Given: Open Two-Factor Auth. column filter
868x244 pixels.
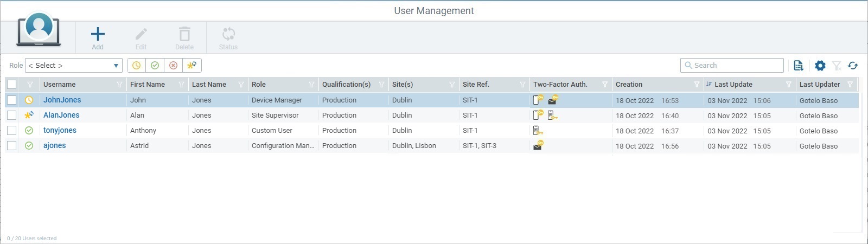Looking at the screenshot, I should [604, 85].
